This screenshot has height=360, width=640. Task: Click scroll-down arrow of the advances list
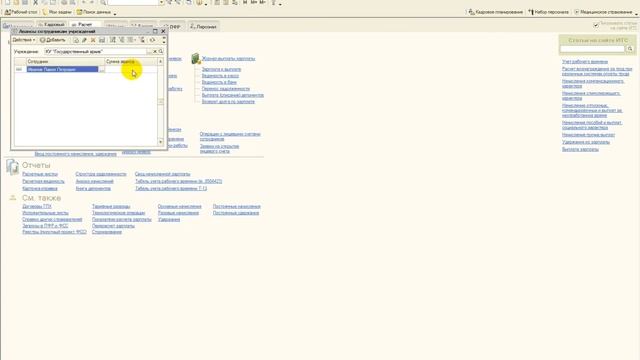(160, 142)
